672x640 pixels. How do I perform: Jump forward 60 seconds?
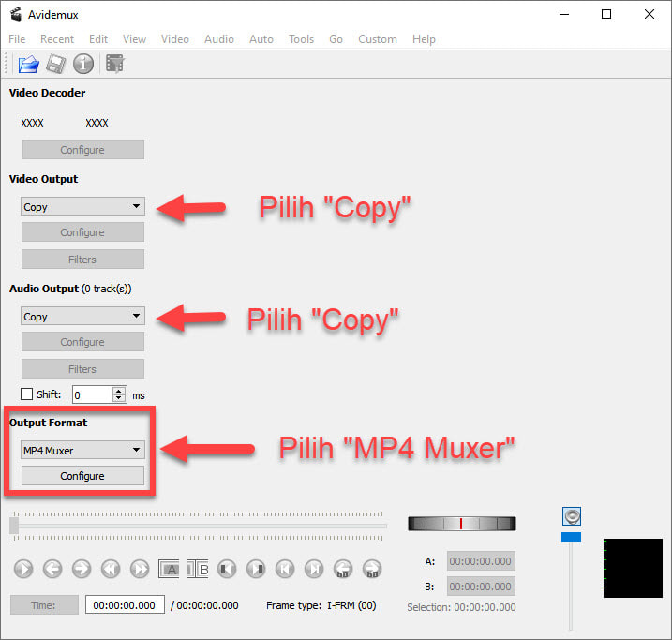coord(372,569)
